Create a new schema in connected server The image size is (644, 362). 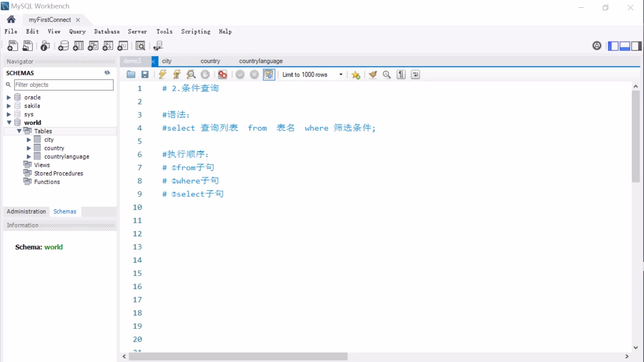(x=63, y=46)
